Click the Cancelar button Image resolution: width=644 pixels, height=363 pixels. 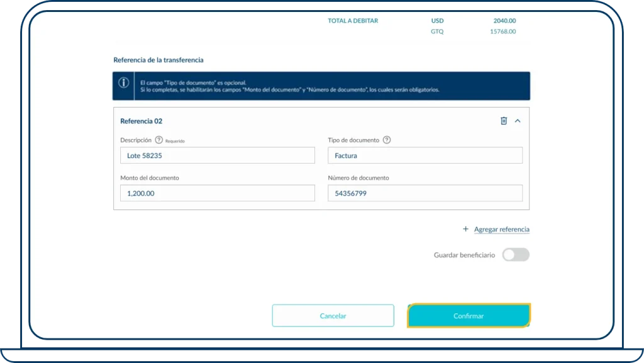coord(333,316)
